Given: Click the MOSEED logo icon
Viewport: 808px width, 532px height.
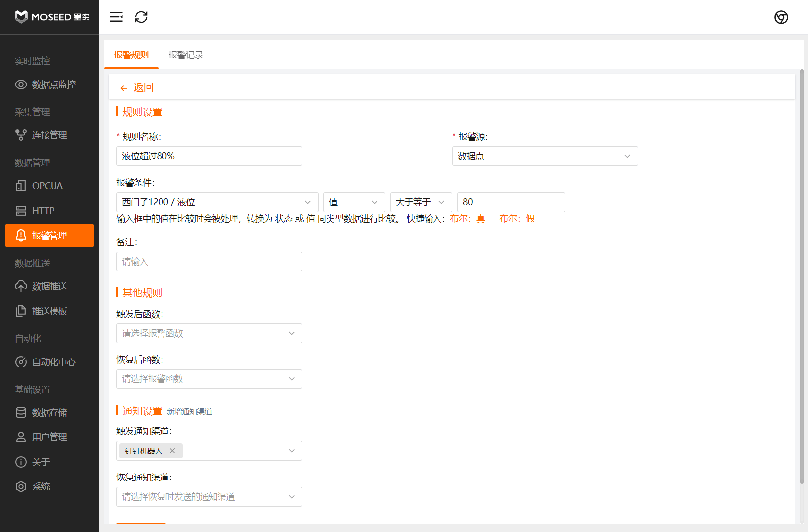Looking at the screenshot, I should 21,17.
